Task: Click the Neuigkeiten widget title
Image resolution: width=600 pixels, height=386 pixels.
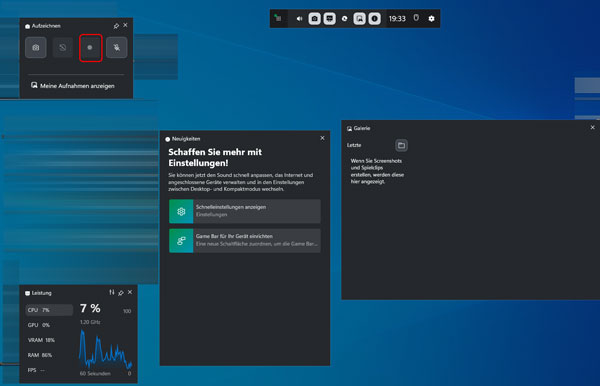Action: (186, 139)
